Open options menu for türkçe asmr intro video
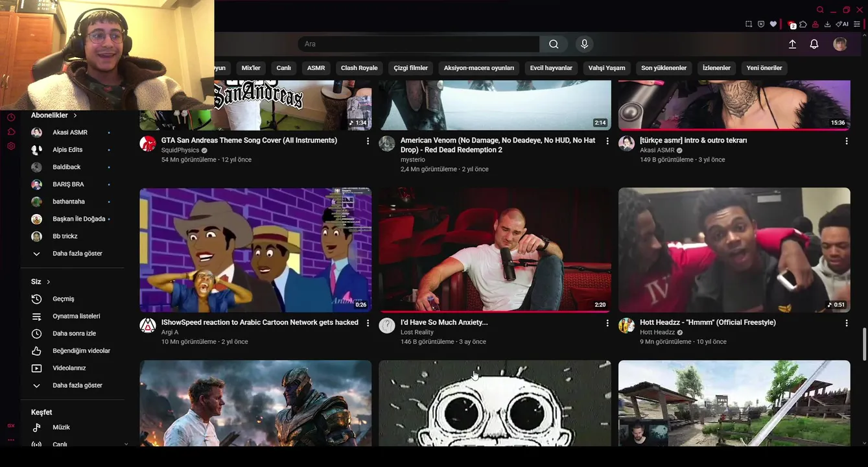Image resolution: width=868 pixels, height=467 pixels. point(847,141)
